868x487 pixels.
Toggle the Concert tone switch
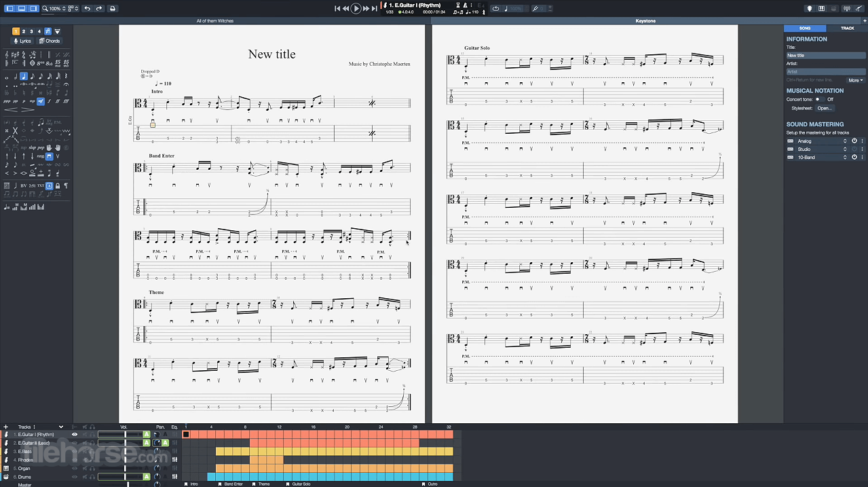click(x=820, y=99)
